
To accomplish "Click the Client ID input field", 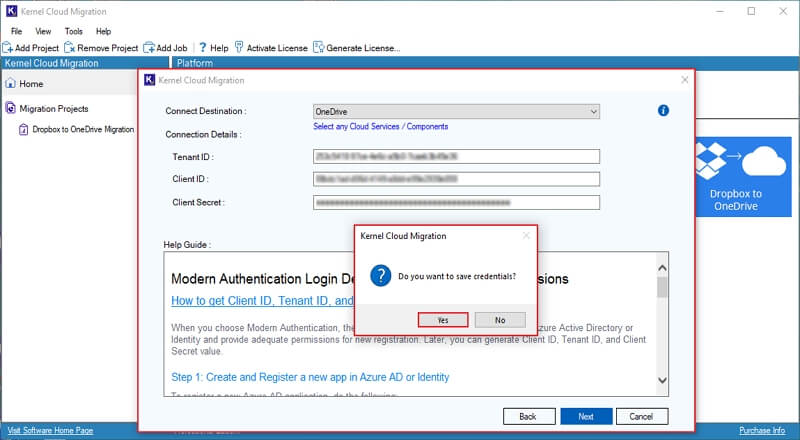I will click(x=456, y=179).
